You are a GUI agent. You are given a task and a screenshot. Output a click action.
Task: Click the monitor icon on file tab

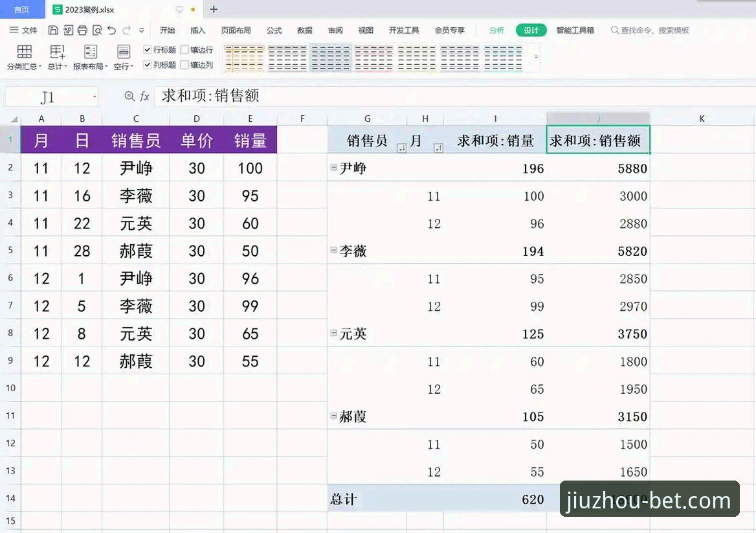[179, 10]
